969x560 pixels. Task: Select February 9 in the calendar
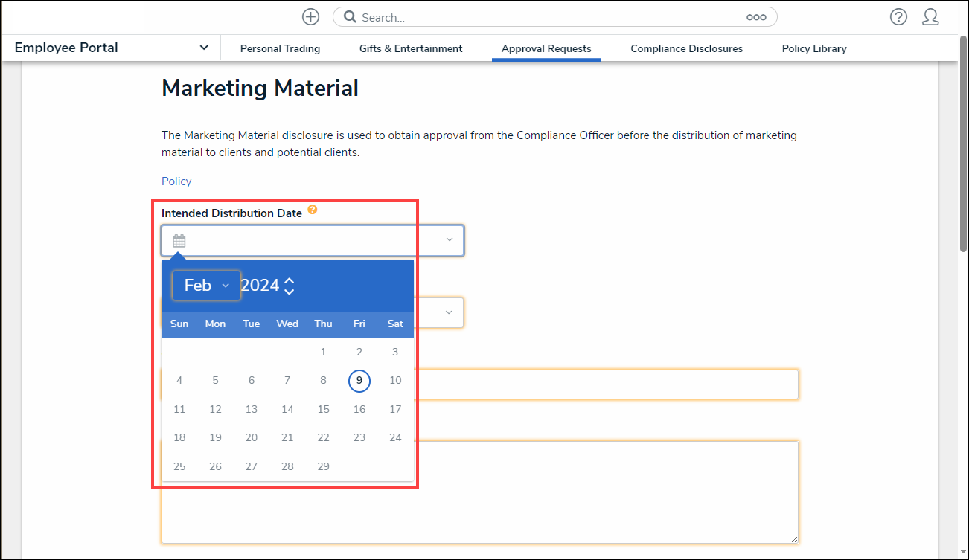point(359,380)
